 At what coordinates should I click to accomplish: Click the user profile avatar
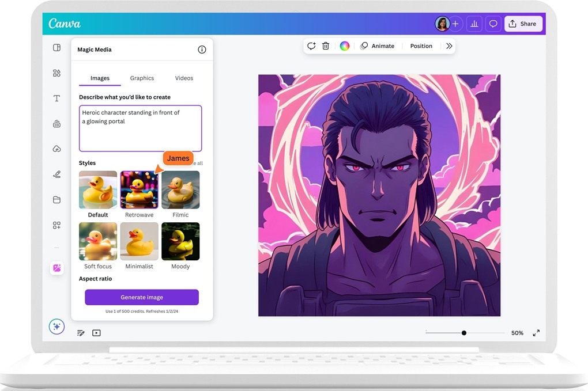pyautogui.click(x=442, y=24)
